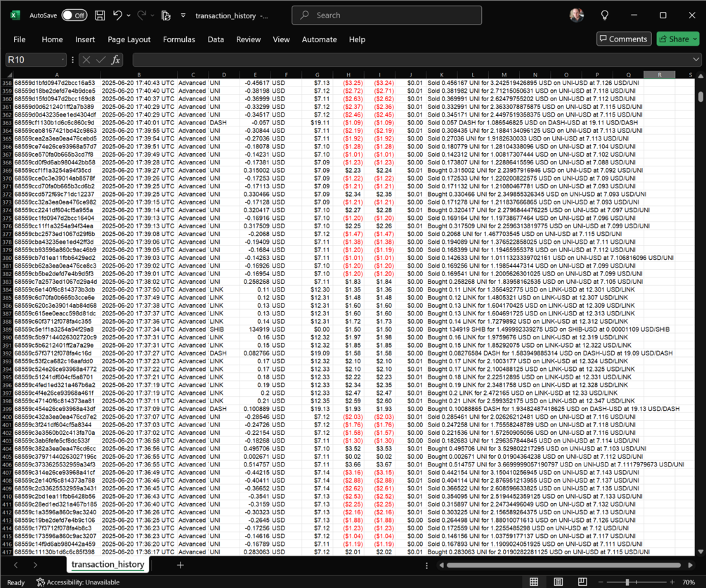706x588 pixels.
Task: Toggle AutoSave switch on
Action: [x=74, y=15]
